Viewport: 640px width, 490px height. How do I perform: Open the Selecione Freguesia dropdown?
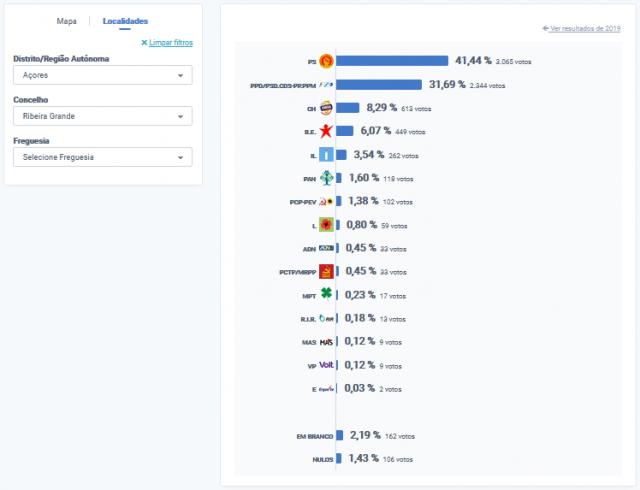pyautogui.click(x=103, y=157)
